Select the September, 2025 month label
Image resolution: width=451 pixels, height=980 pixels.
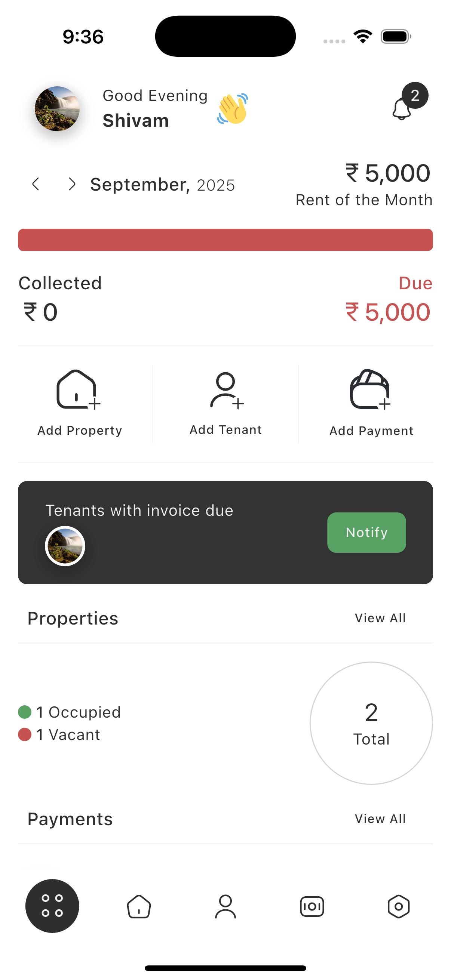[163, 185]
